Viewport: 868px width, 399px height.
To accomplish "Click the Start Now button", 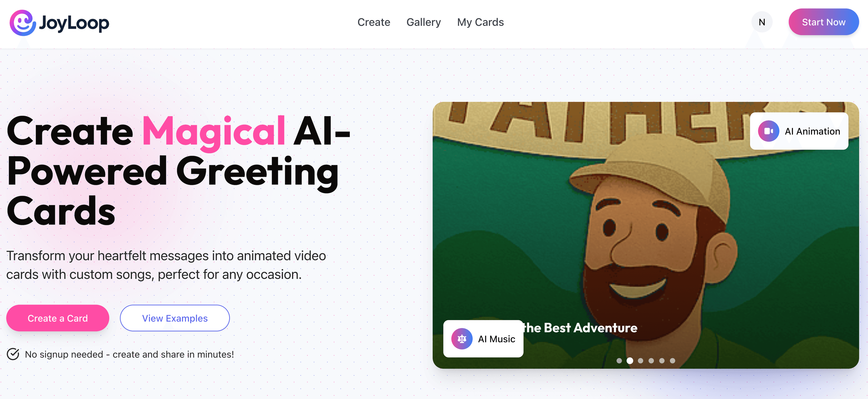I will pos(823,22).
